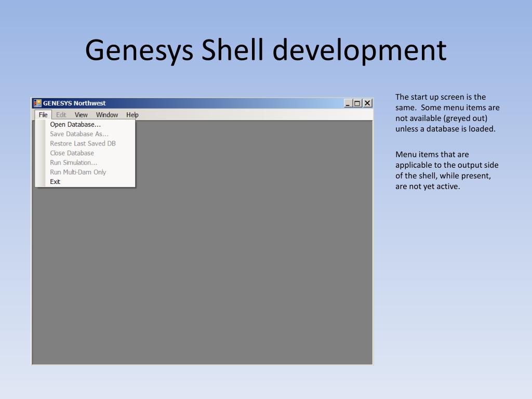Minimize the GENESYS Northwest window

tap(348, 103)
